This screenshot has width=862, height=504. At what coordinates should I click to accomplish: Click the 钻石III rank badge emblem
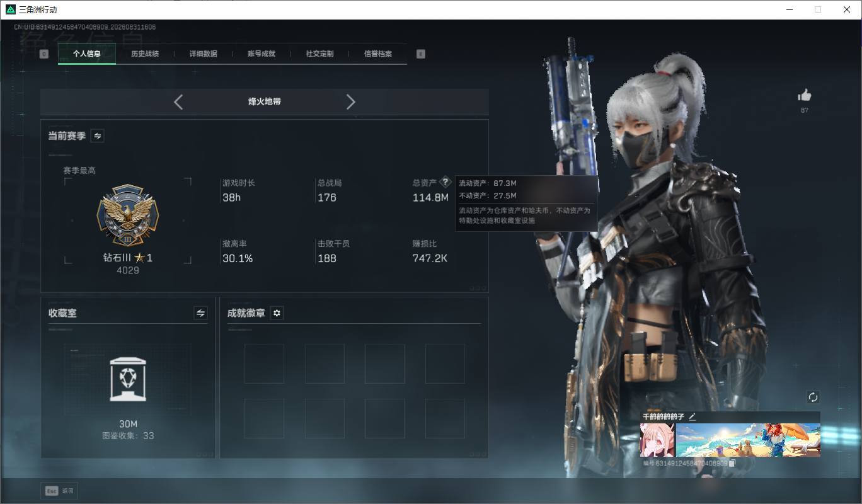pos(128,215)
